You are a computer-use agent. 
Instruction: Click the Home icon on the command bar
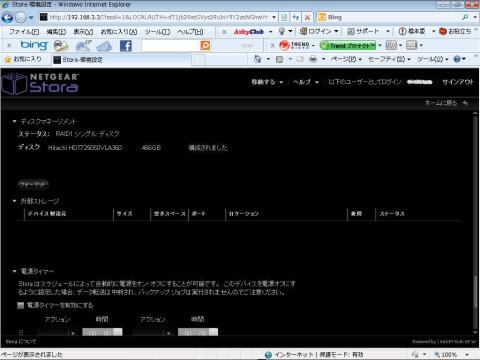point(258,59)
